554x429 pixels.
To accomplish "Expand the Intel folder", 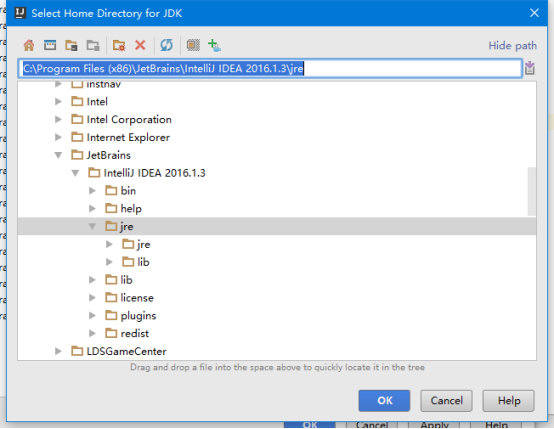I will pyautogui.click(x=58, y=102).
